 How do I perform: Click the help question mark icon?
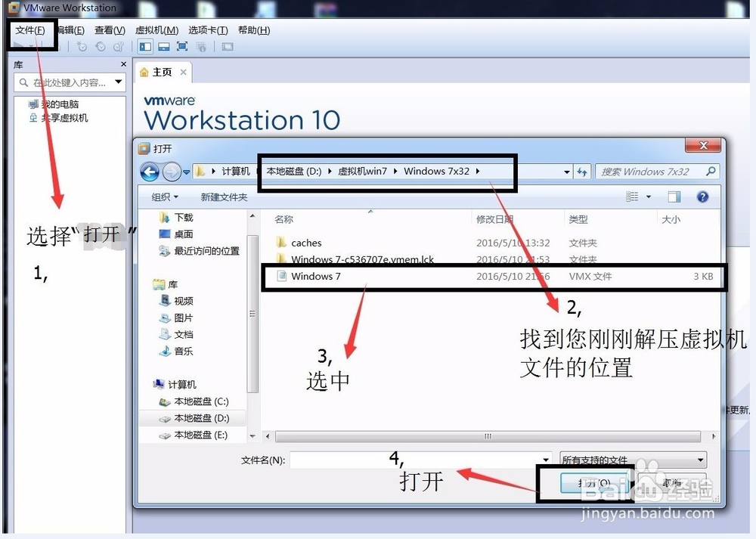(702, 197)
